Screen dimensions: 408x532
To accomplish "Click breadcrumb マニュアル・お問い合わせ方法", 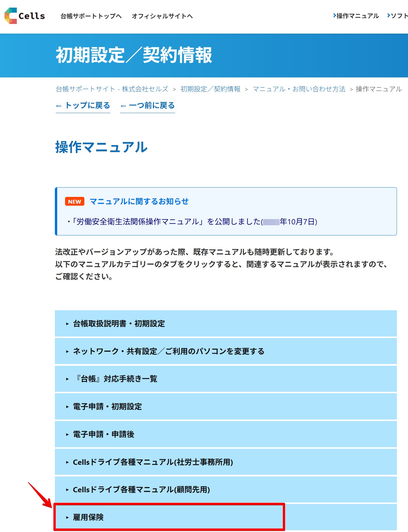I will (299, 89).
